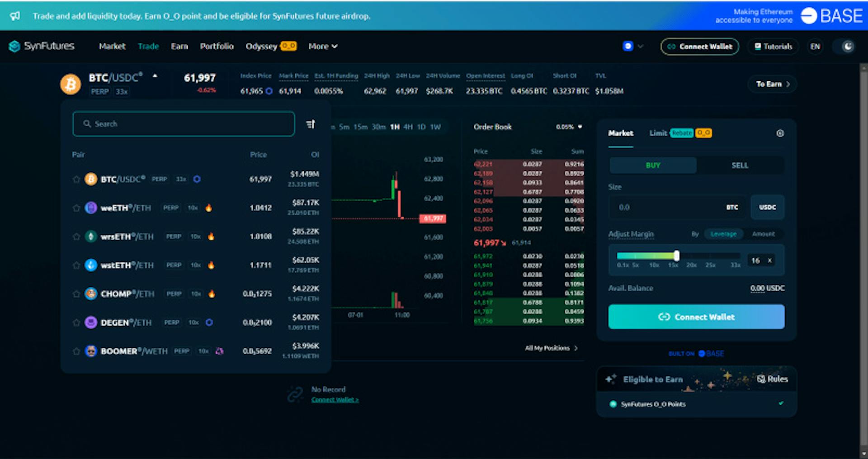Viewport: 868px width, 459px height.
Task: Click the purple icon on BOOMER row
Action: pyautogui.click(x=220, y=351)
